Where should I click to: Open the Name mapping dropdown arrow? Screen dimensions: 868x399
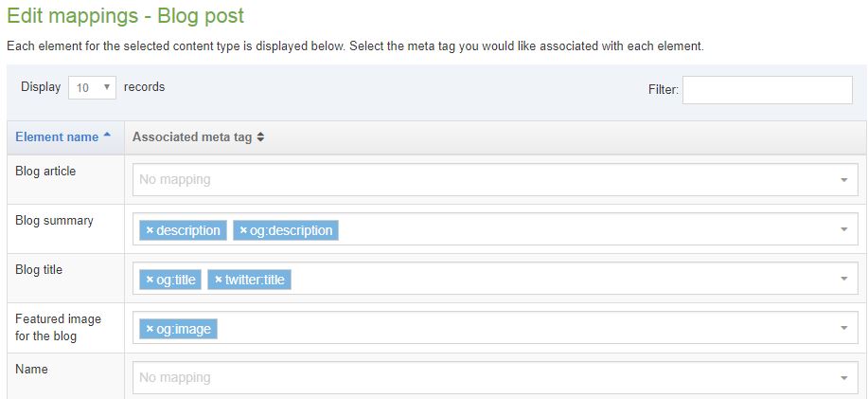843,378
